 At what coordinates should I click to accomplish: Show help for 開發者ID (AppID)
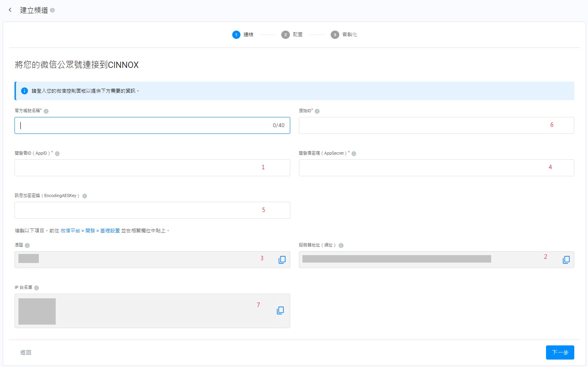pyautogui.click(x=57, y=153)
